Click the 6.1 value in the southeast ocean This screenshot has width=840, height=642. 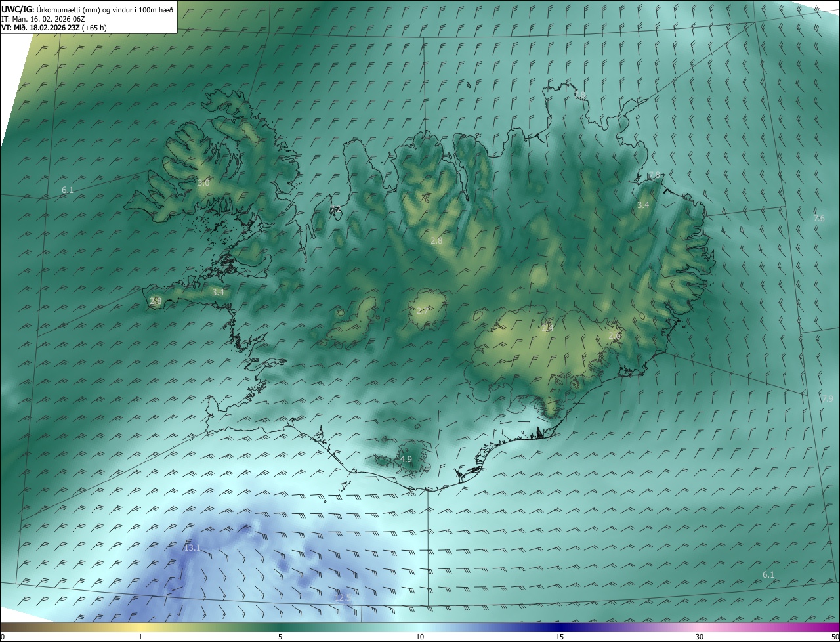coord(768,575)
